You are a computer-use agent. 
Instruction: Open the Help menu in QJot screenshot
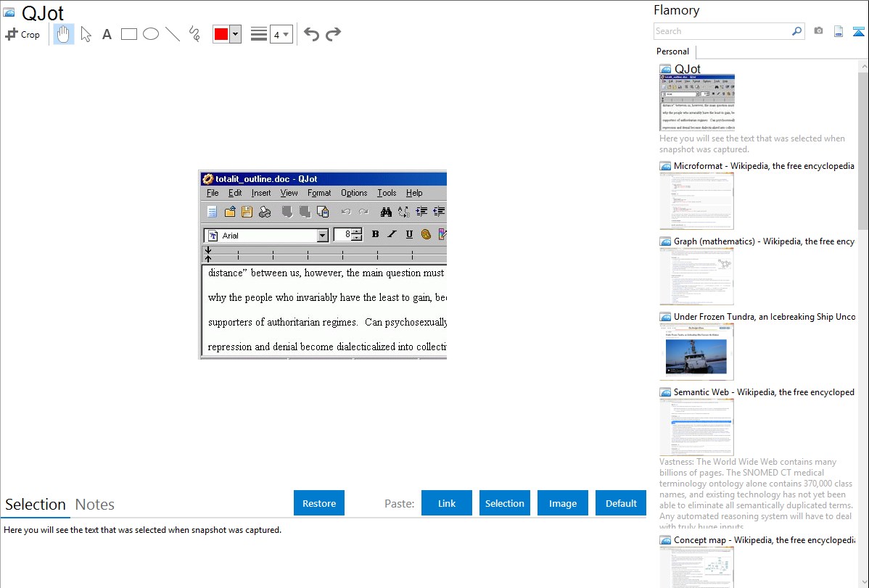tap(414, 193)
